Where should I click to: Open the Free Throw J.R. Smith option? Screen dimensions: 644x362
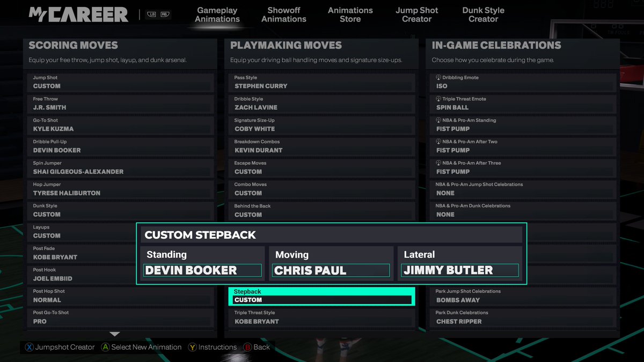pos(120,104)
